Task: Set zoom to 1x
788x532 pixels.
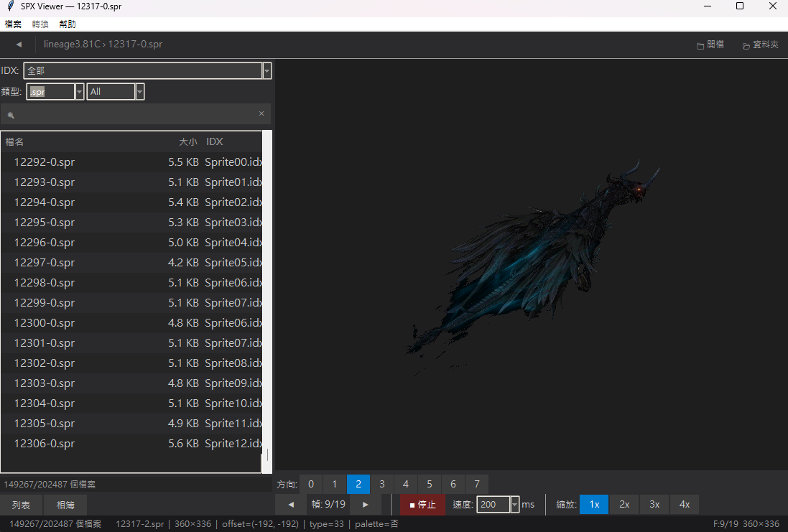Action: (x=594, y=505)
